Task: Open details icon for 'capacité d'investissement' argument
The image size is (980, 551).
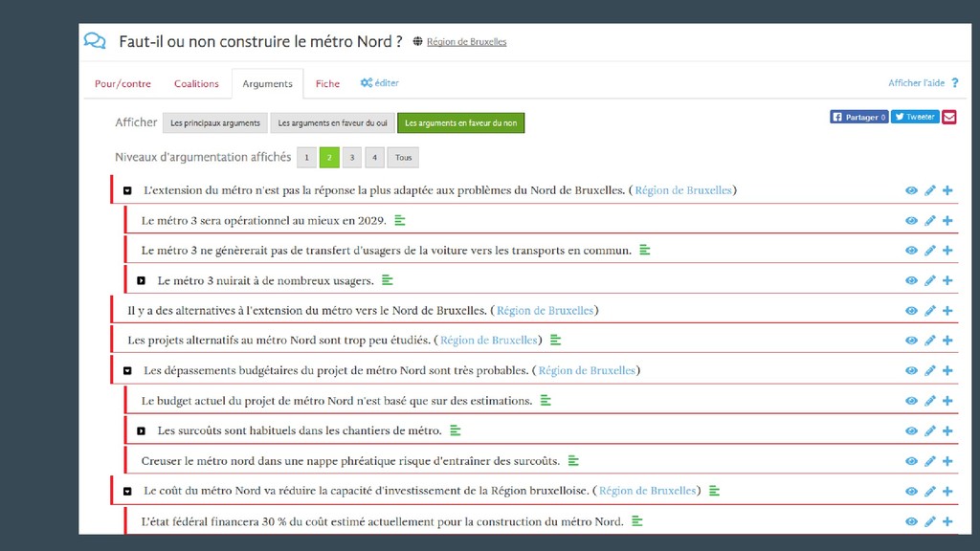Action: (x=714, y=491)
